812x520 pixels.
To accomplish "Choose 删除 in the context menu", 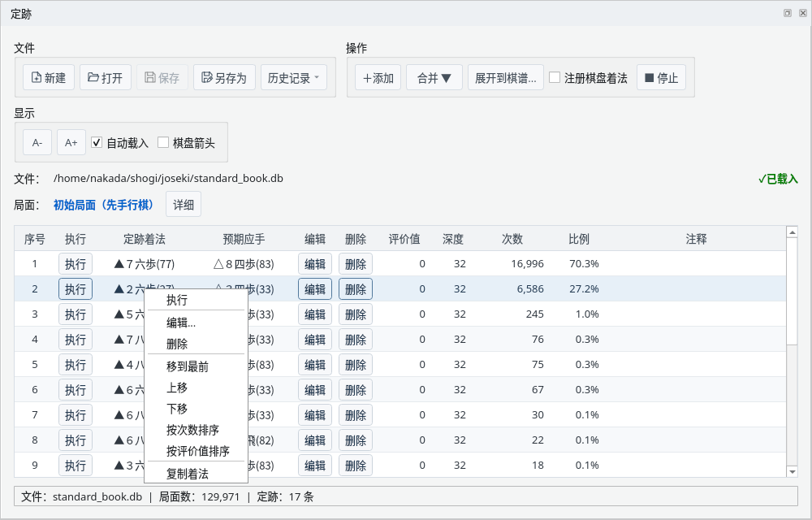I will (196, 344).
